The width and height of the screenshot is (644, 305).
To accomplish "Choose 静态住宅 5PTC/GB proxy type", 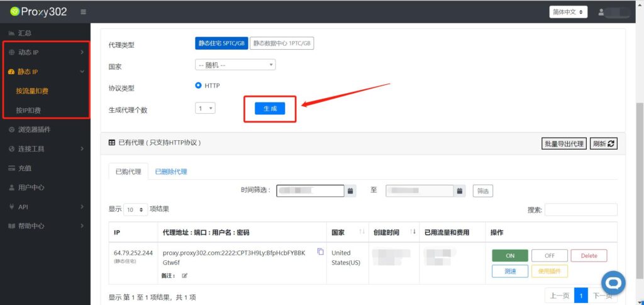I will (222, 43).
